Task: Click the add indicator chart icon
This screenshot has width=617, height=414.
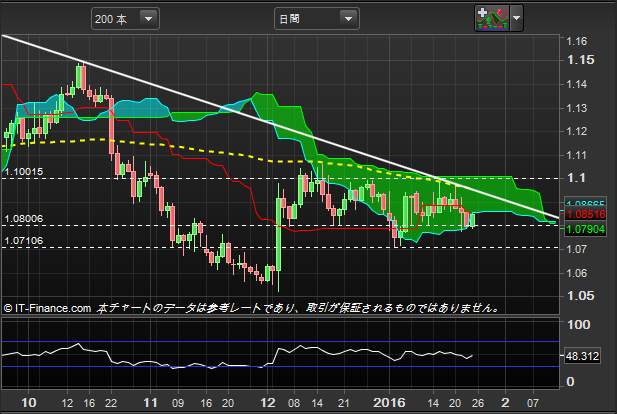Action: 492,18
